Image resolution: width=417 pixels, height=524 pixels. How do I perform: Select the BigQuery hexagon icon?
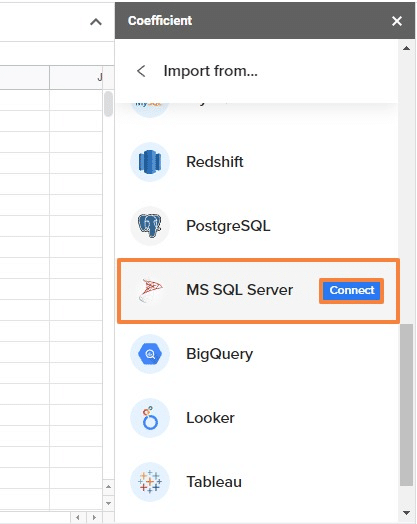[150, 354]
